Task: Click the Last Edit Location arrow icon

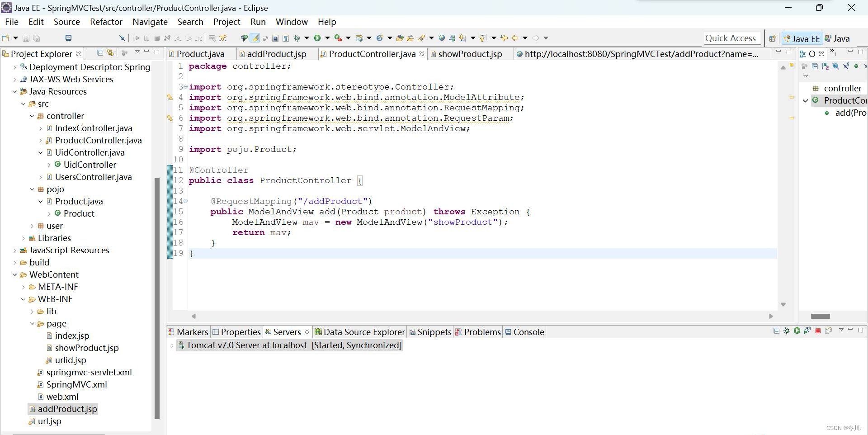Action: pos(504,38)
